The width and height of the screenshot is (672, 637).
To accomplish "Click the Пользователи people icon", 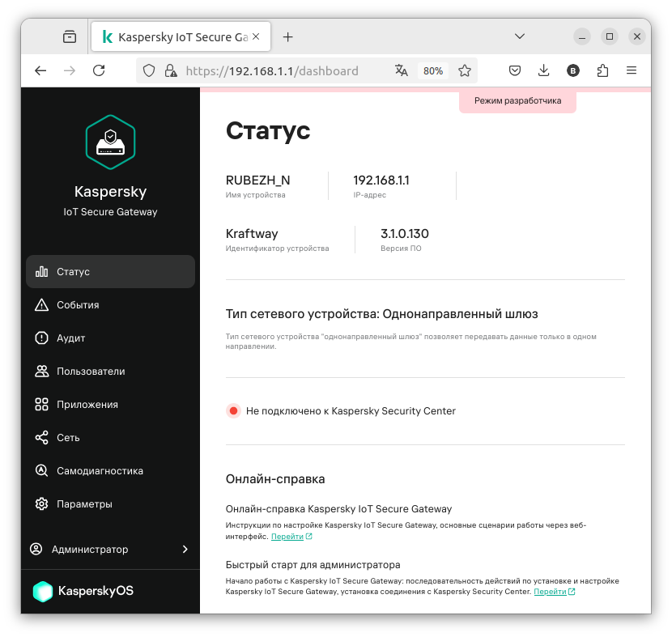I will pos(41,371).
